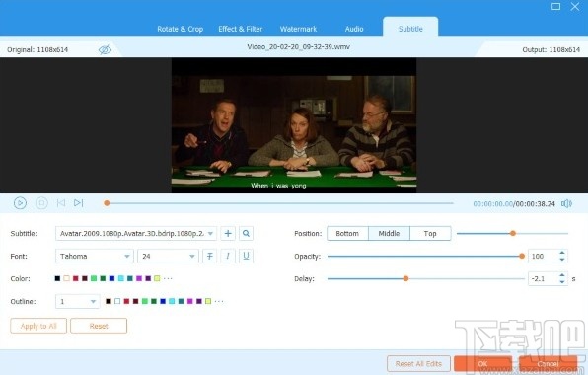Pick red subtitle Color swatch

pyautogui.click(x=75, y=278)
